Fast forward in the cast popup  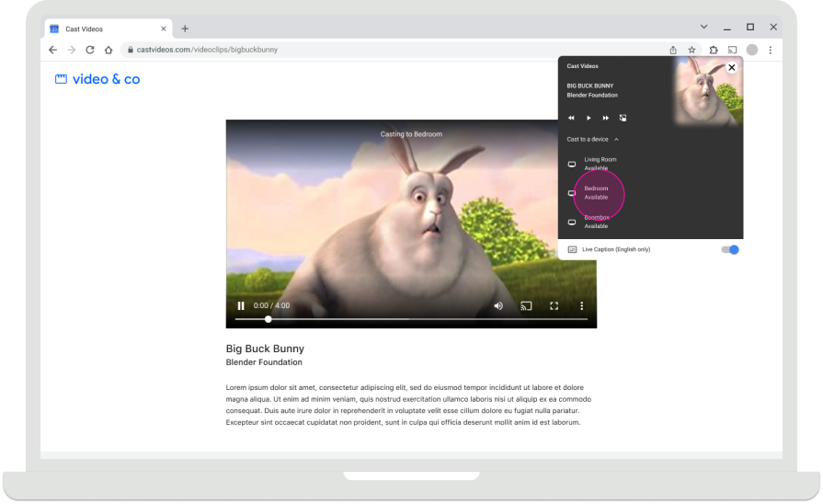pyautogui.click(x=606, y=118)
